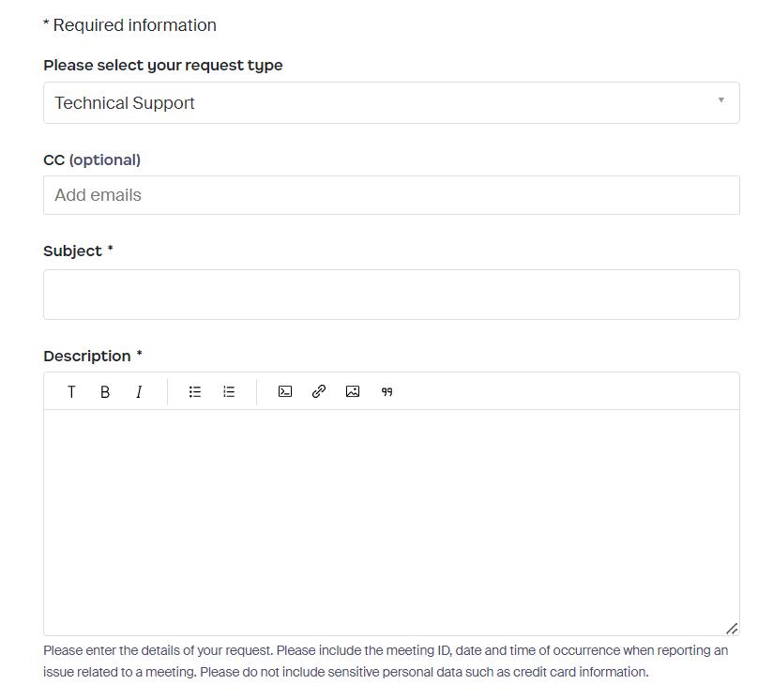Open the Technical Support request type dropdown
The height and width of the screenshot is (700, 773).
[390, 103]
